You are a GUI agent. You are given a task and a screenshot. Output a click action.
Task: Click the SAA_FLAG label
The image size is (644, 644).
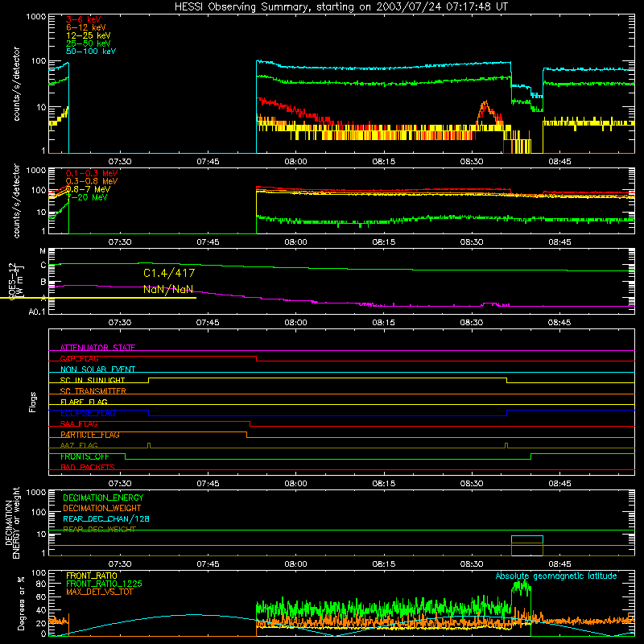79,424
